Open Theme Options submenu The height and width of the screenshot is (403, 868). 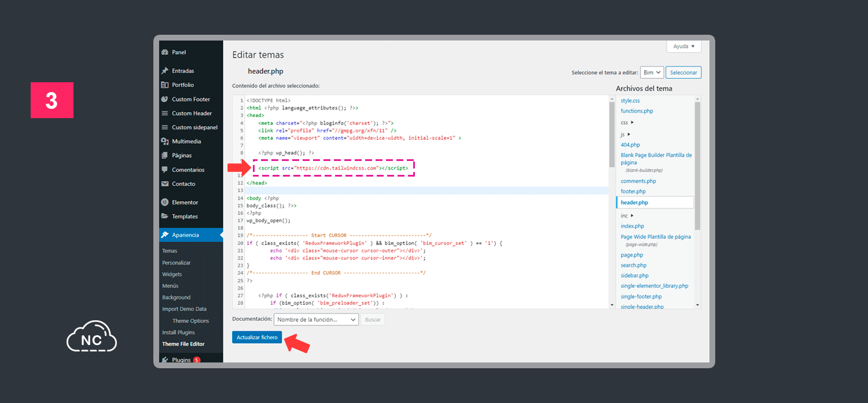click(190, 321)
